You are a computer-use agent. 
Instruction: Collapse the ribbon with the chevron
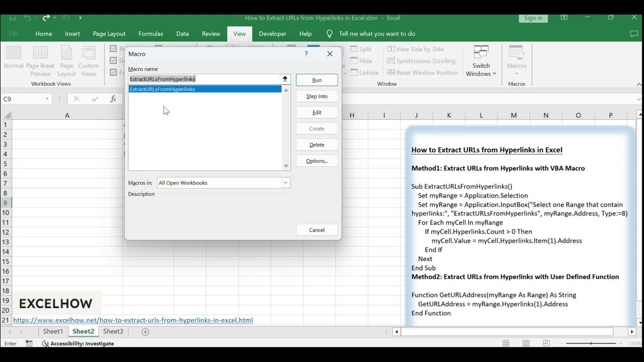tap(639, 84)
